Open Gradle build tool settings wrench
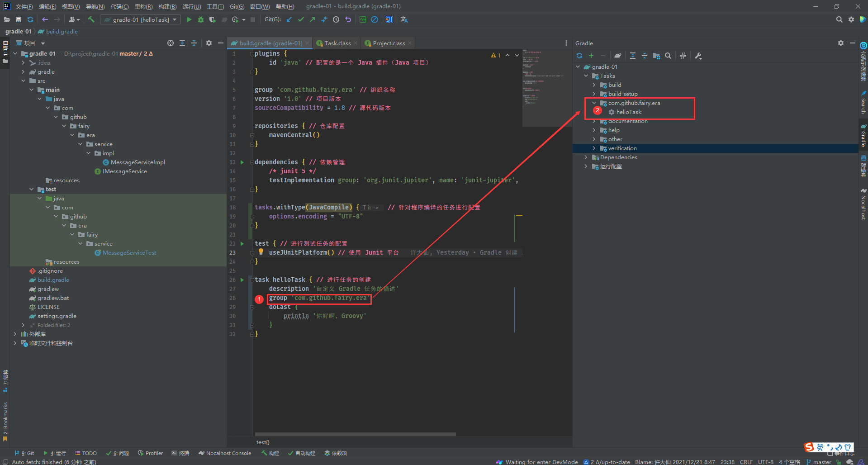Image resolution: width=868 pixels, height=465 pixels. 698,56
